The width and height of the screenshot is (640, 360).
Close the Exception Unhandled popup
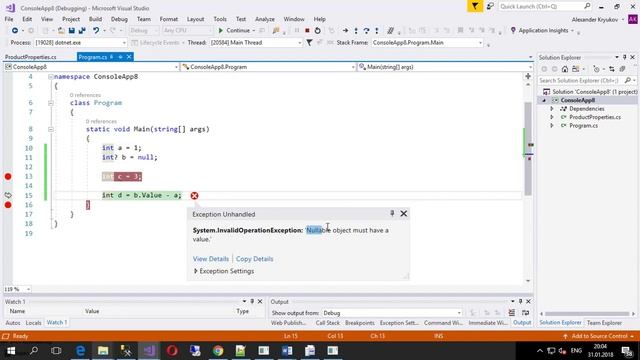tap(404, 213)
